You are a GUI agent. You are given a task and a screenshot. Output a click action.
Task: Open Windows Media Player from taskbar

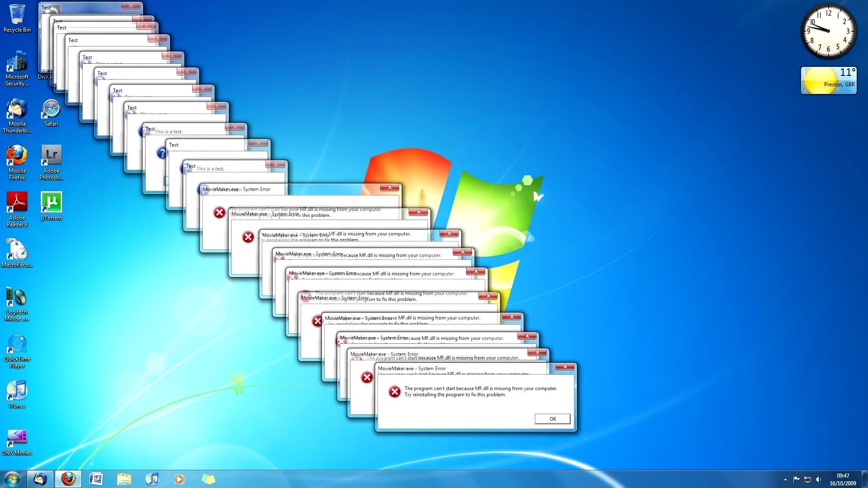pyautogui.click(x=179, y=479)
